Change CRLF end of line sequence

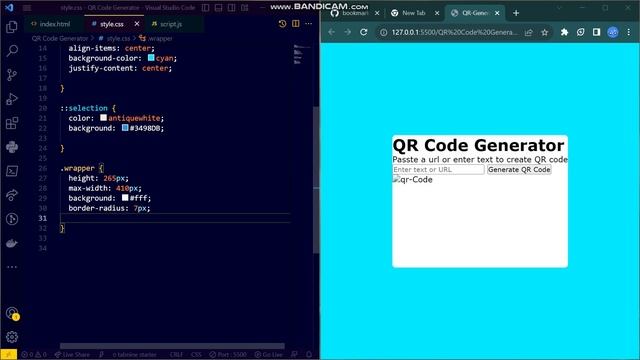click(176, 355)
